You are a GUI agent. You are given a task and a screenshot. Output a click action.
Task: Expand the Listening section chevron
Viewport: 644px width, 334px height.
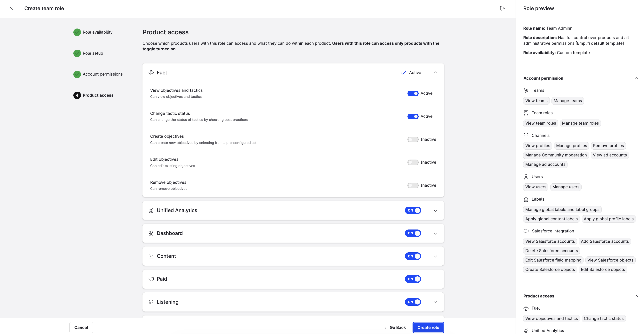click(x=435, y=302)
